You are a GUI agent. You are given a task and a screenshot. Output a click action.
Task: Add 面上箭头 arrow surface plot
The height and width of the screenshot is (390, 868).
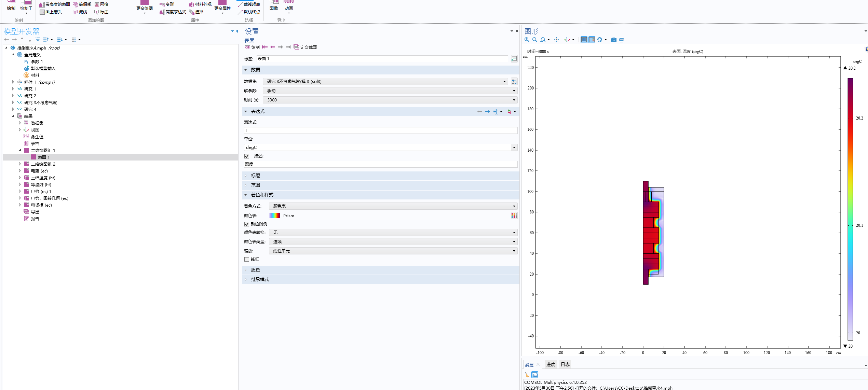coord(51,12)
